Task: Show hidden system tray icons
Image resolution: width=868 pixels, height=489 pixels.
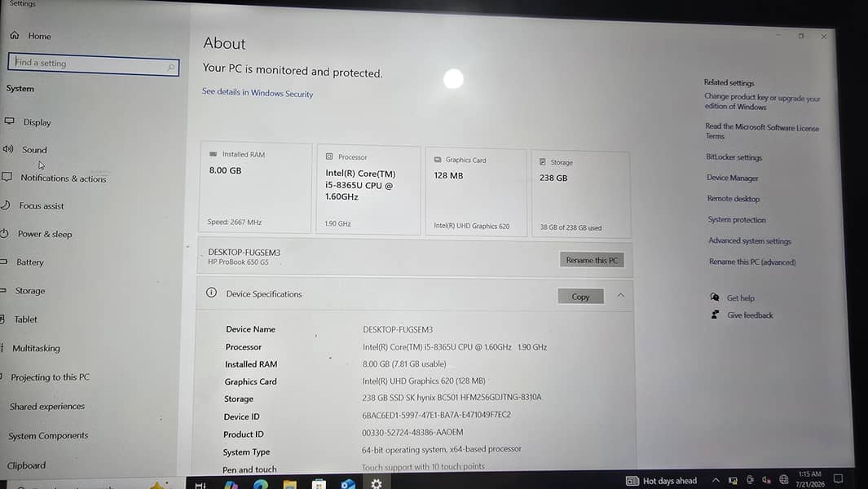Action: pyautogui.click(x=716, y=480)
